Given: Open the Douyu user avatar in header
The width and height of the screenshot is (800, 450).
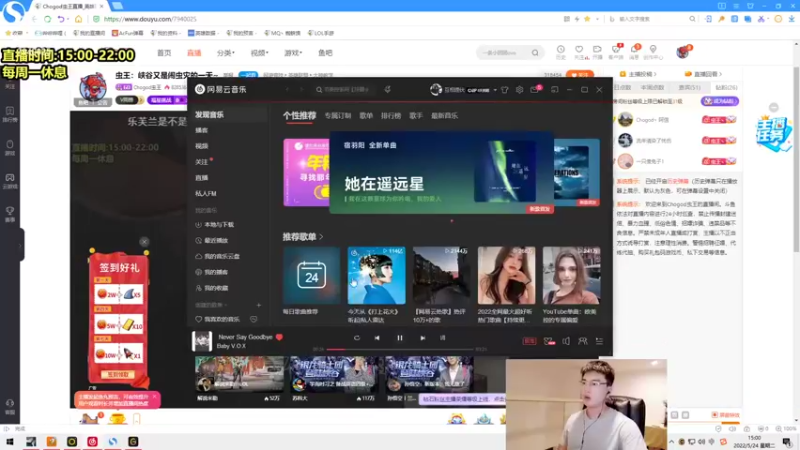Looking at the screenshot, I should click(x=682, y=52).
